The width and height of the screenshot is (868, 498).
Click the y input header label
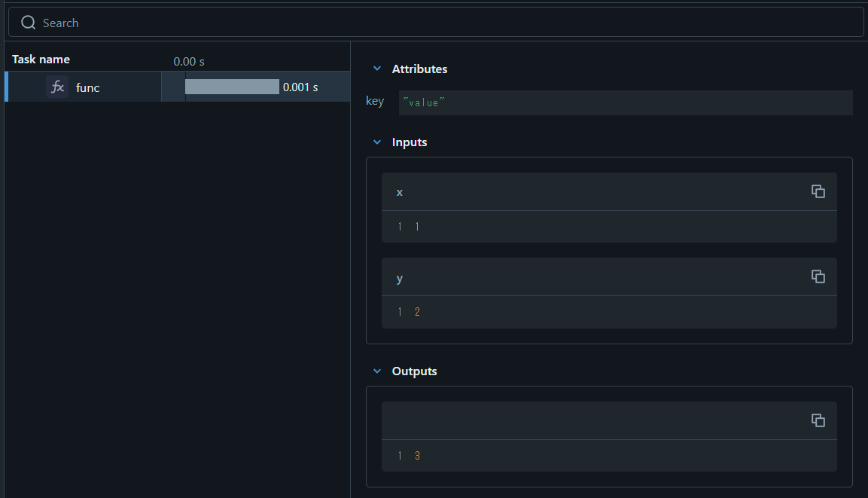tap(400, 278)
